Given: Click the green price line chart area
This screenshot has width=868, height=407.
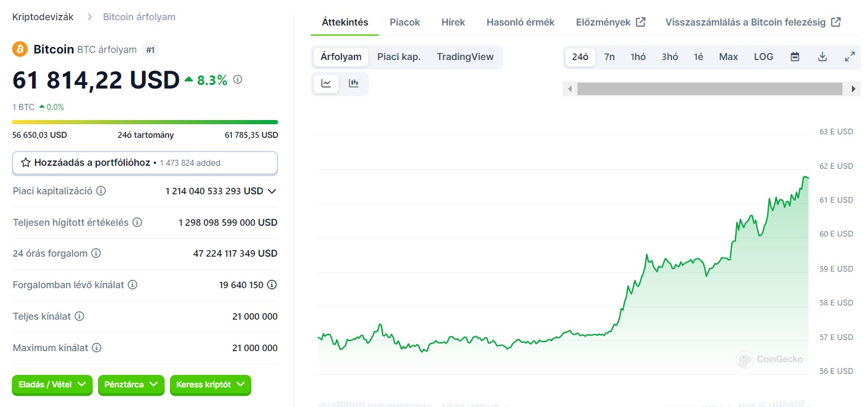Looking at the screenshot, I should click(563, 276).
